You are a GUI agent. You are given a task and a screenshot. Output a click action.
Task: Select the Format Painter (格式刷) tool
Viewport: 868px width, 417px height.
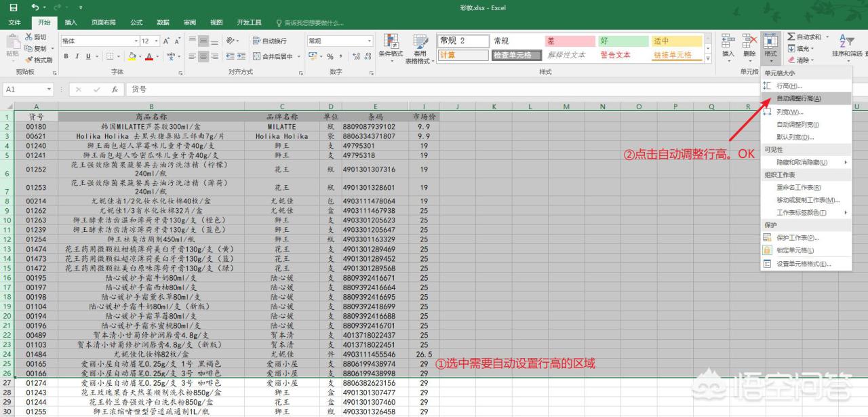[38, 60]
